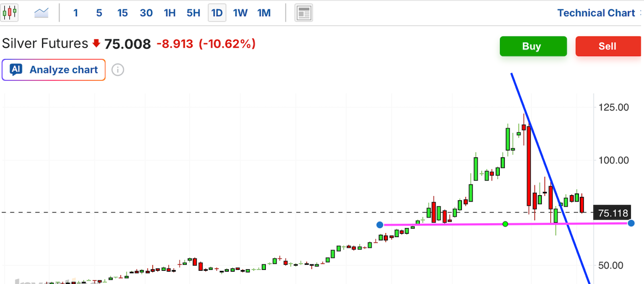Grab the left blue handle of magenta line
The height and width of the screenshot is (284, 644).
(x=380, y=225)
